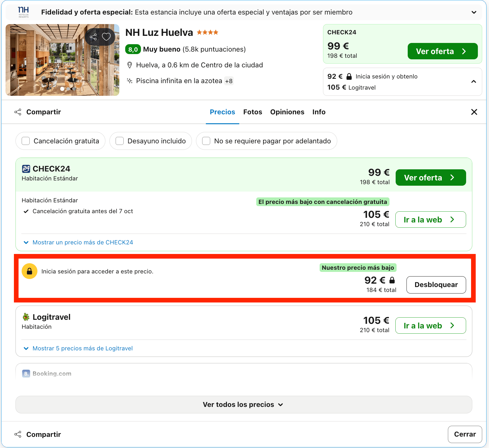489x448 pixels.
Task: Toggle Cancelación gratuita checkbox
Action: point(26,141)
